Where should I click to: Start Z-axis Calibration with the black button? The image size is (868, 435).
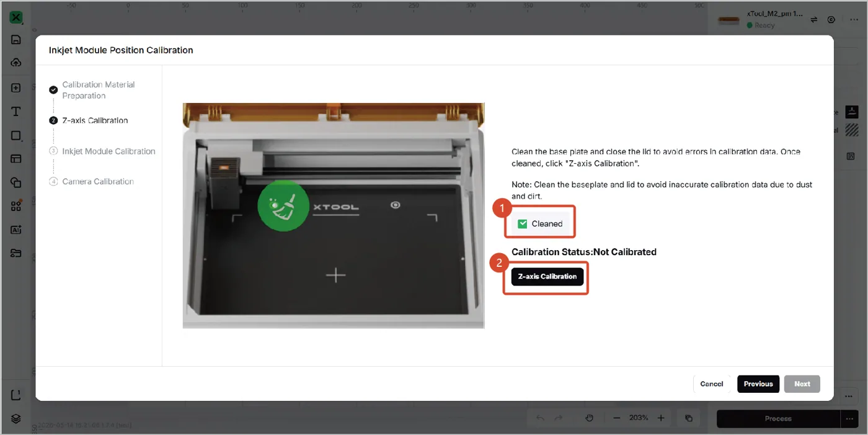[547, 277]
